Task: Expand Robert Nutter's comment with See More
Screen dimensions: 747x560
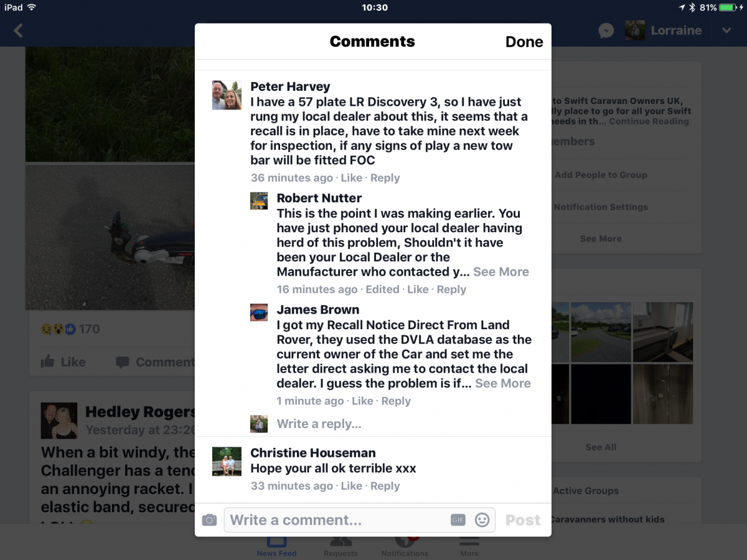Action: point(501,272)
